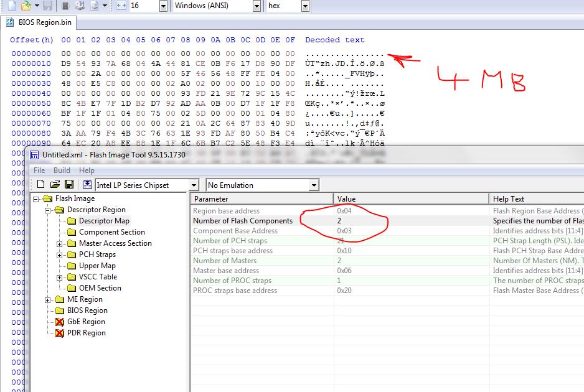Click PCH straps base address value 0x10
584x392 pixels.
coord(344,251)
